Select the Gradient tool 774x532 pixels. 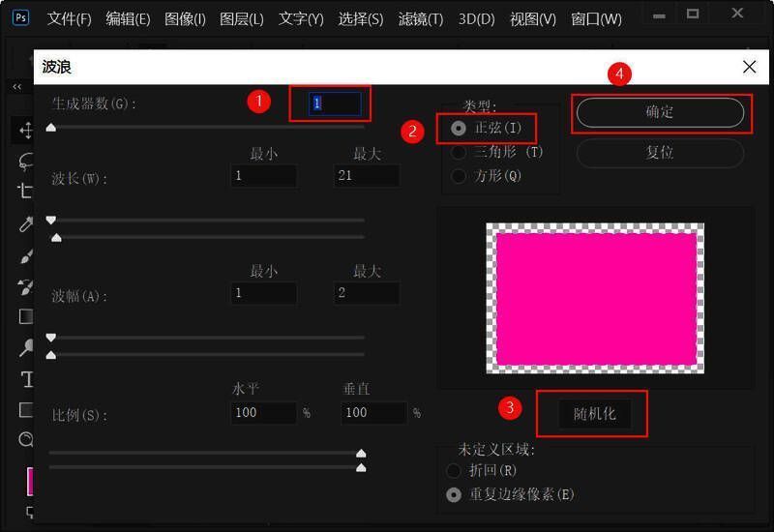tap(26, 316)
